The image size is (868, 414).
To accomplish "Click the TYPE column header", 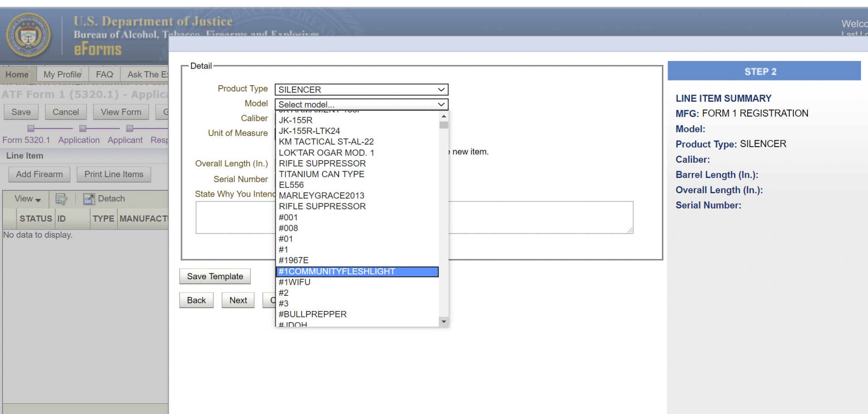I will coord(103,219).
